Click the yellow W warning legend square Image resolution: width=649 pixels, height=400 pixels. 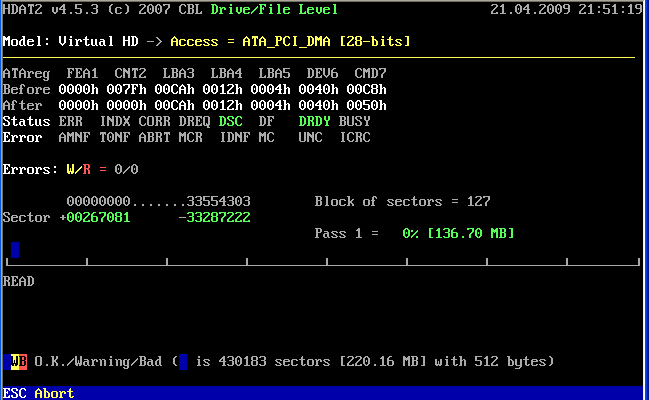(15, 361)
